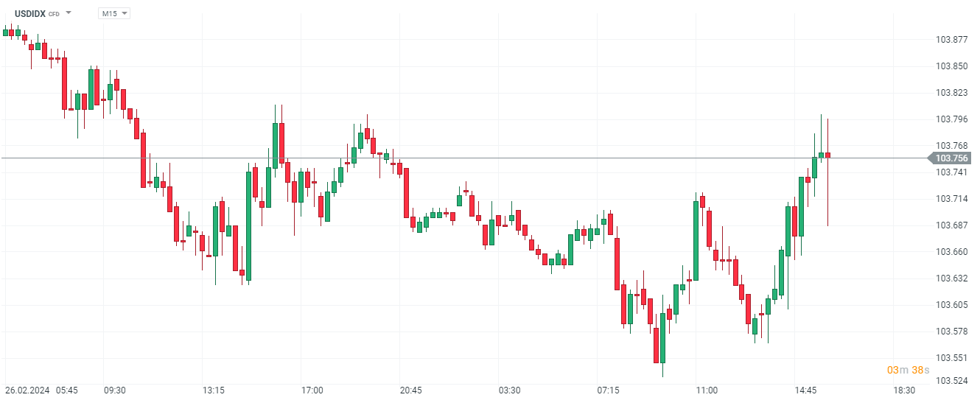Click the 103.823 price axis label

click(951, 93)
